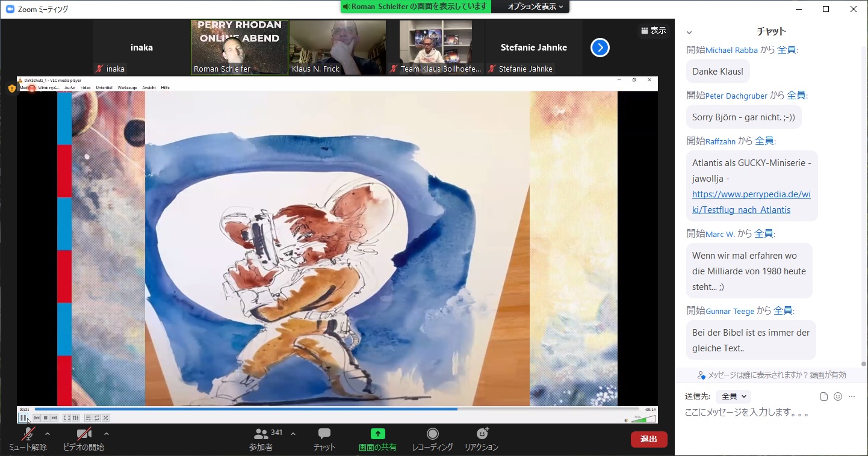Open the オプションを表示 menu

coord(535,7)
